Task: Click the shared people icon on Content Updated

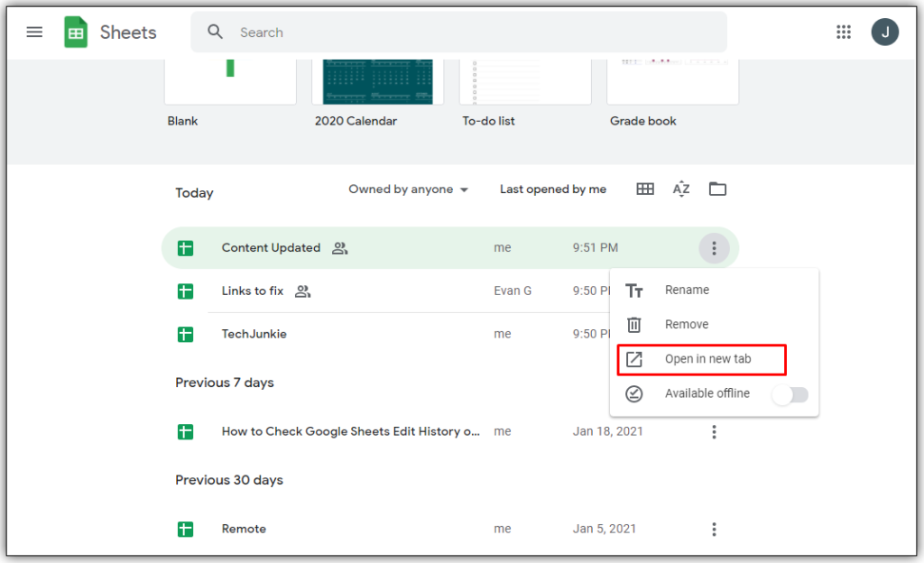Action: click(339, 247)
